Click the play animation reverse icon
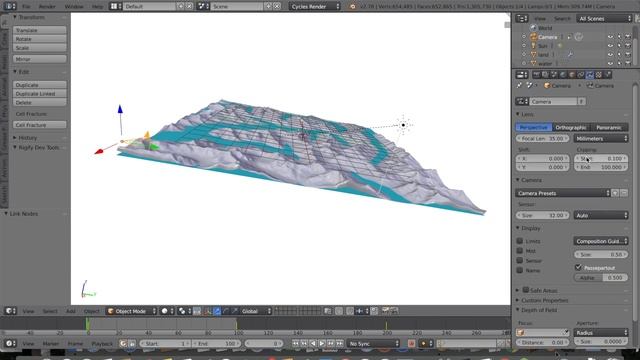Viewport: 640px width, 360px height. tap(313, 344)
